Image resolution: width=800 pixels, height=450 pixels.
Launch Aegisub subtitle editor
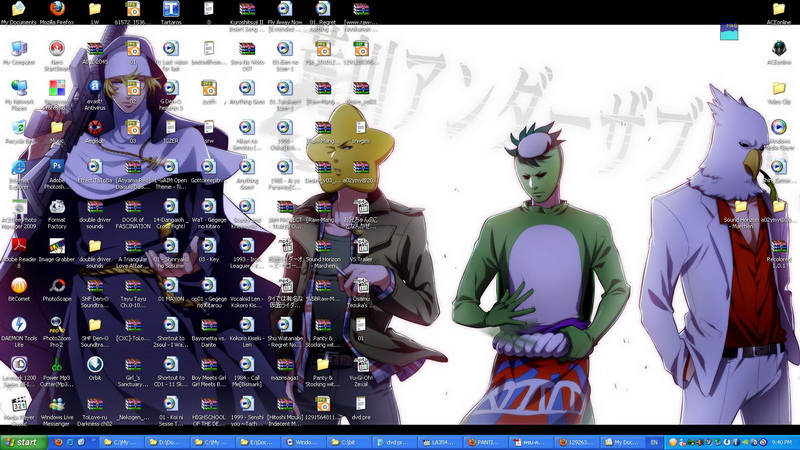pyautogui.click(x=95, y=132)
